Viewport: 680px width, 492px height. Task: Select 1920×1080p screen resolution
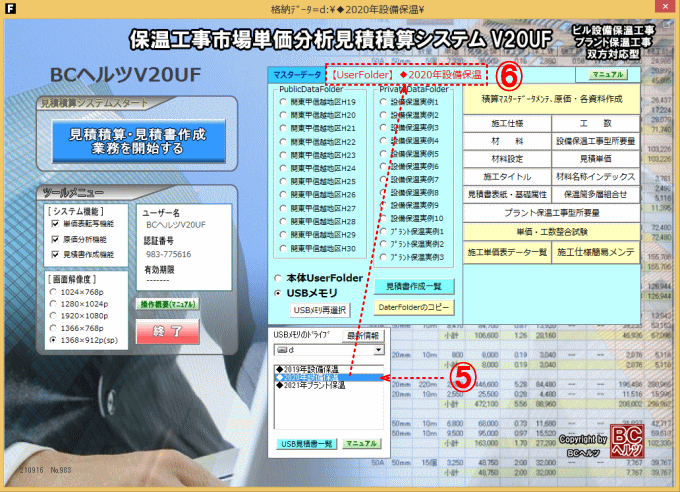(x=54, y=315)
